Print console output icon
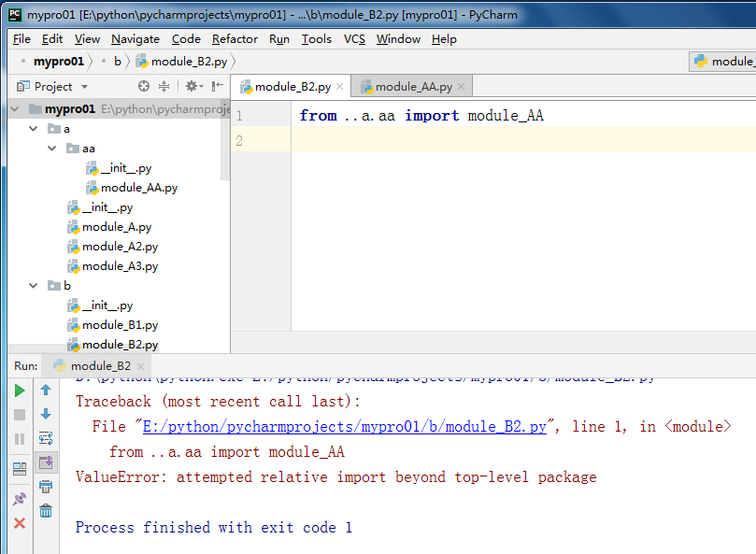Image resolution: width=756 pixels, height=554 pixels. click(x=46, y=487)
